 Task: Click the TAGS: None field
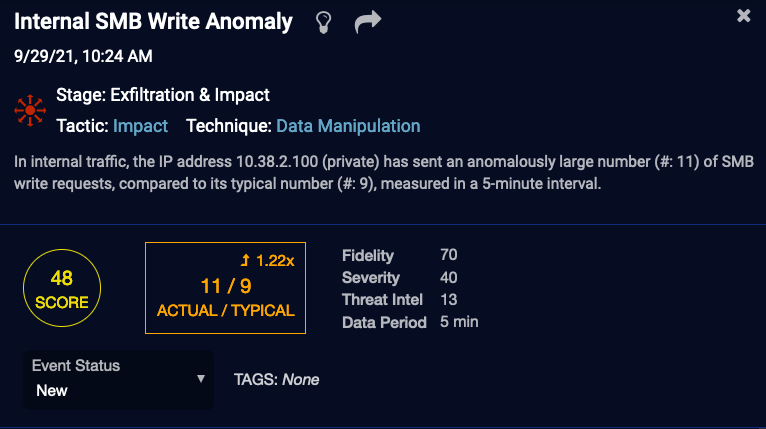276,380
